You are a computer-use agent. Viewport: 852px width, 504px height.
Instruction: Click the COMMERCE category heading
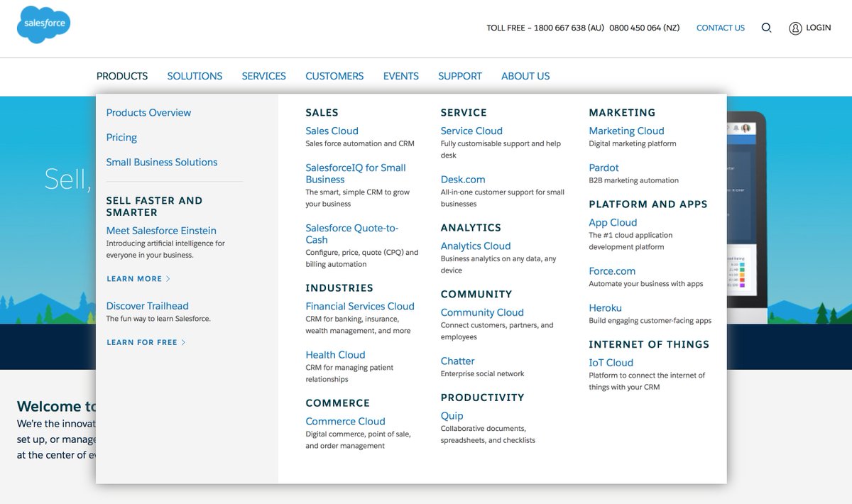[337, 403]
